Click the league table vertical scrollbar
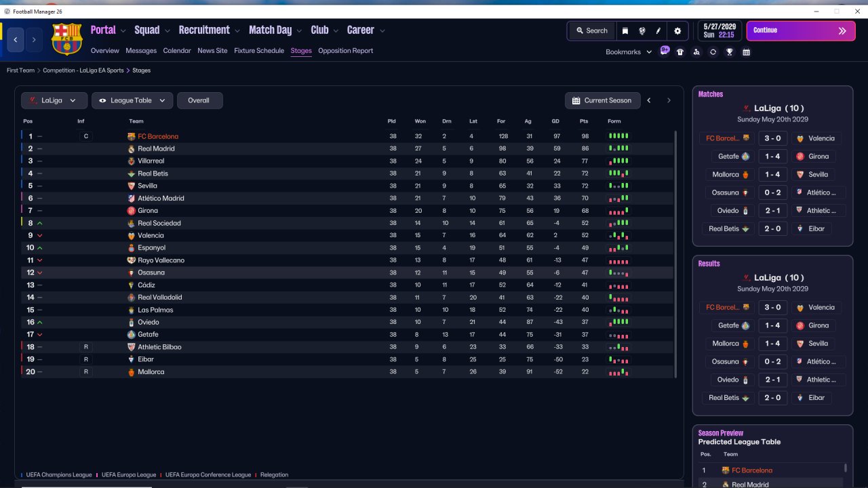The image size is (868, 488). [676, 254]
